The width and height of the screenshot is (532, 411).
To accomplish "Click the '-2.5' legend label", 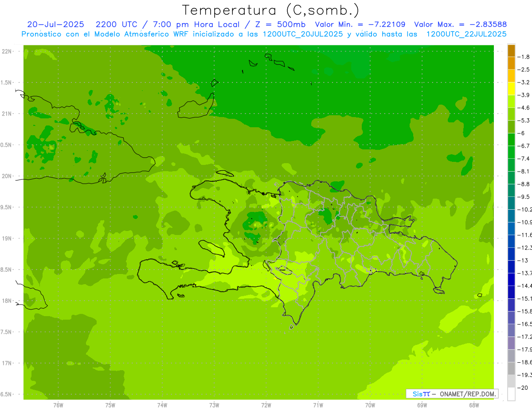I will (524, 70).
